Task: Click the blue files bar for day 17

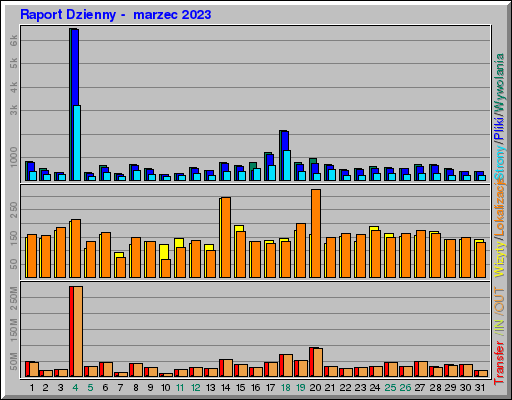Action: click(x=270, y=160)
